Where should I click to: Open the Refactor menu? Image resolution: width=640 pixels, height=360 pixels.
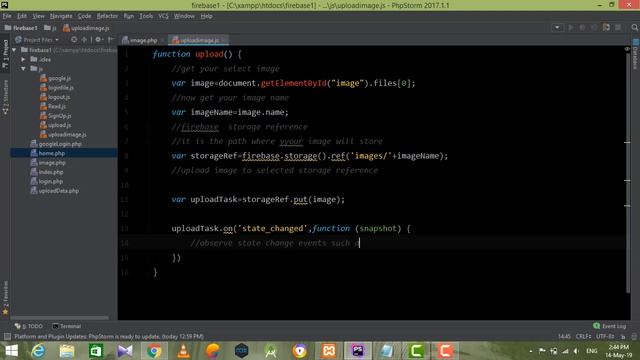tap(107, 16)
